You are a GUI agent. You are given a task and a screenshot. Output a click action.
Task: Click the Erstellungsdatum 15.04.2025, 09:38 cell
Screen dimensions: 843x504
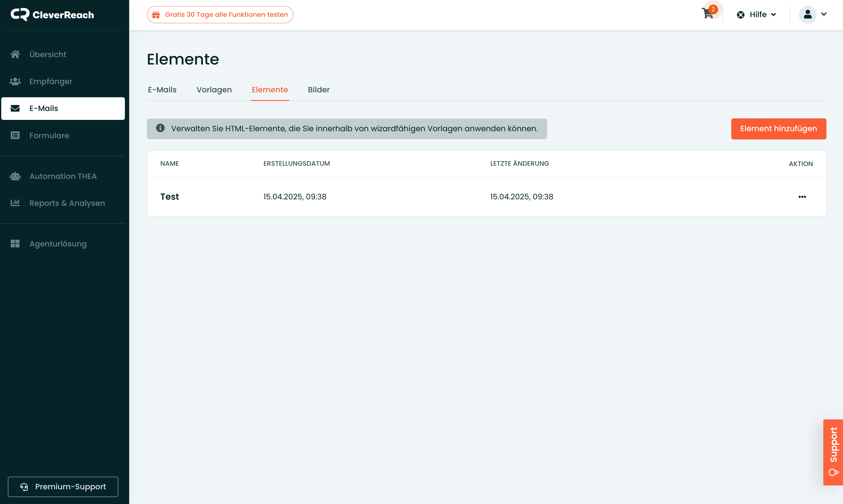point(295,197)
